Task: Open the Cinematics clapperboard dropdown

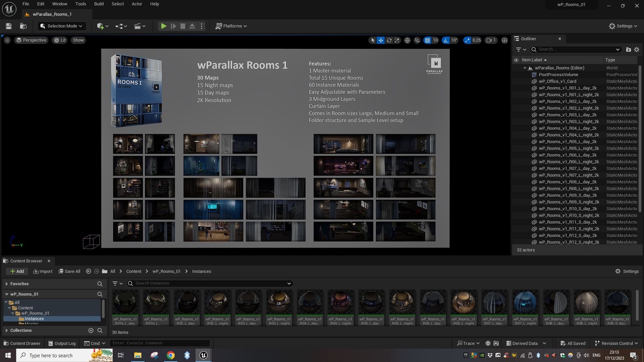Action: pos(140,26)
